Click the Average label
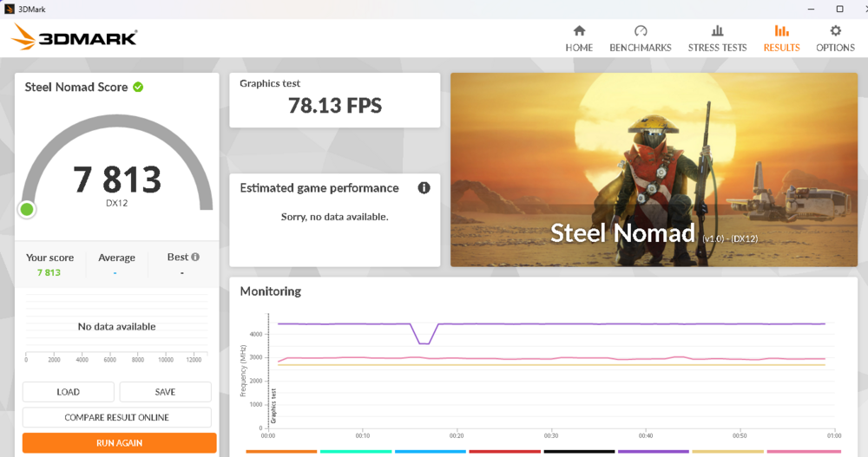868x457 pixels. click(x=117, y=258)
